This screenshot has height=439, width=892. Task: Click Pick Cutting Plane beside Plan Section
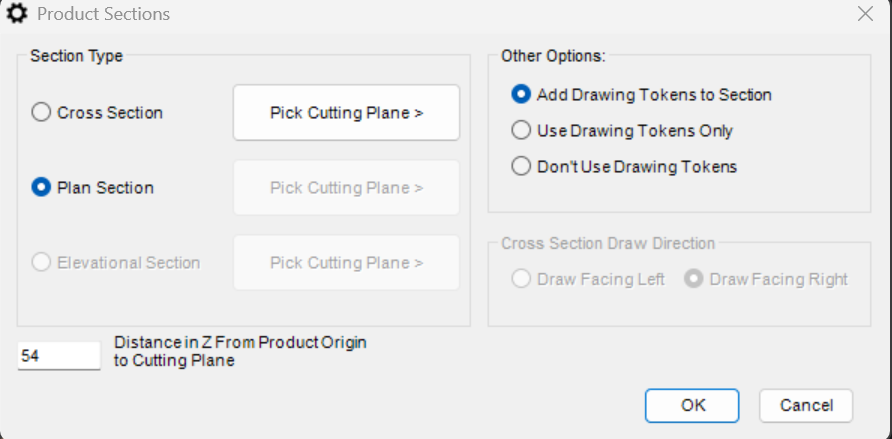coord(346,188)
